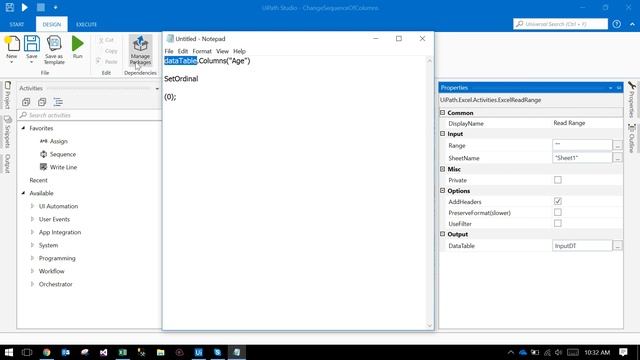640x360 pixels.
Task: Collapse the ribbon with the chevron icon
Action: [x=632, y=24]
